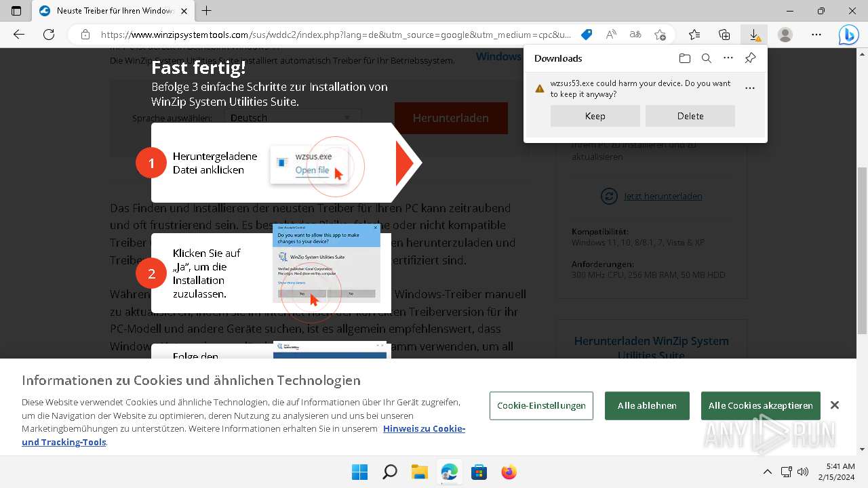Launch Firefox from taskbar
Image resolution: width=868 pixels, height=488 pixels.
[x=509, y=472]
